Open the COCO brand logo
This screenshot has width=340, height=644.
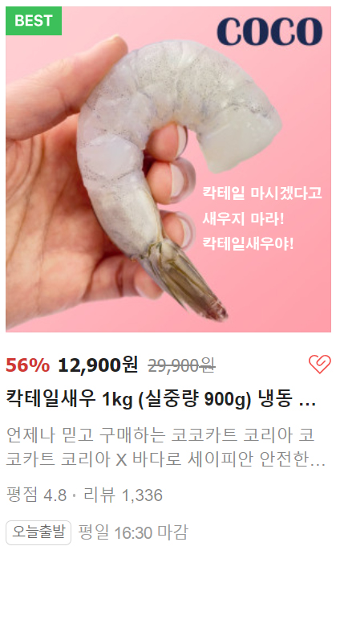click(269, 31)
